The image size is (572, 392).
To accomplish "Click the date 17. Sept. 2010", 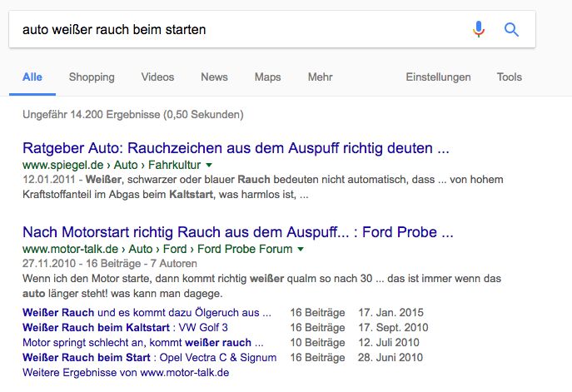I will point(393,327).
